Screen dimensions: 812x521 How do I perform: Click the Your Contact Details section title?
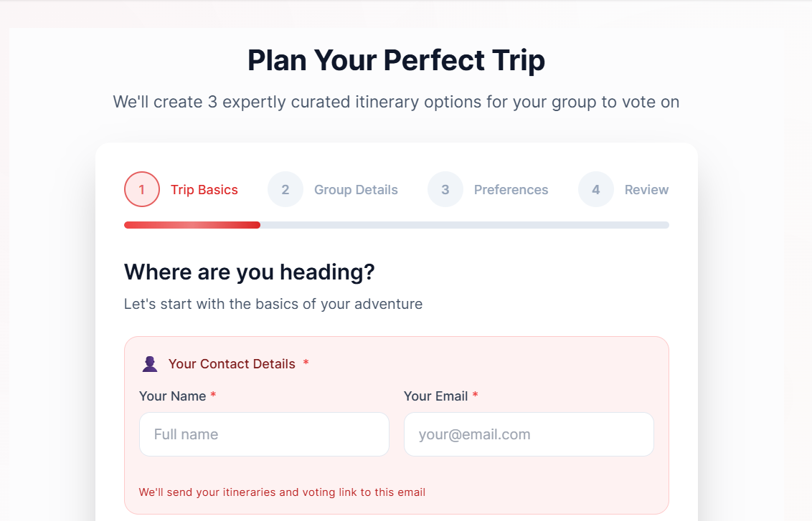(232, 364)
